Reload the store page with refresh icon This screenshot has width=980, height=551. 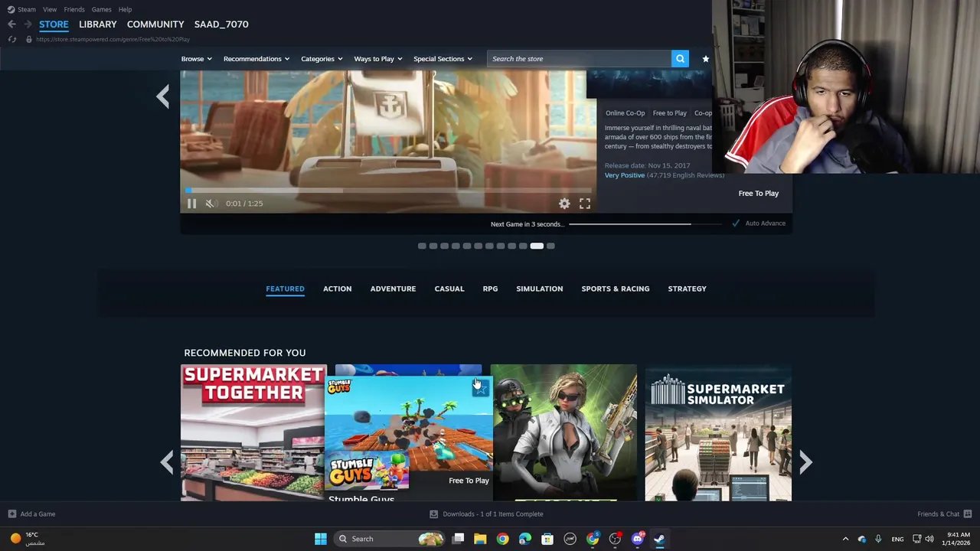pos(11,39)
